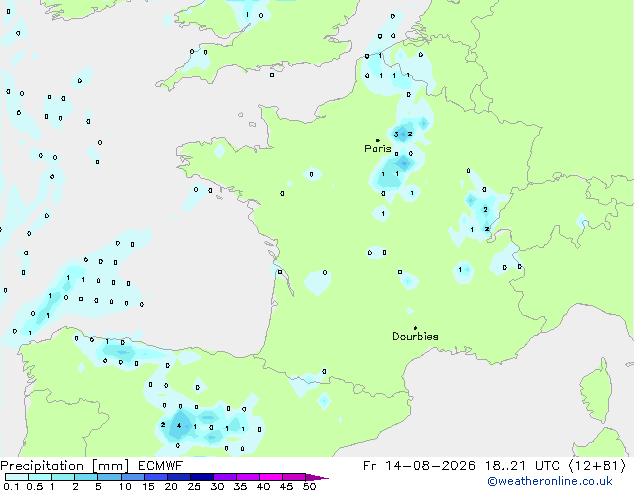Click the Dourbies location dot marker
Viewport: 634px width, 490px height.
tap(415, 328)
